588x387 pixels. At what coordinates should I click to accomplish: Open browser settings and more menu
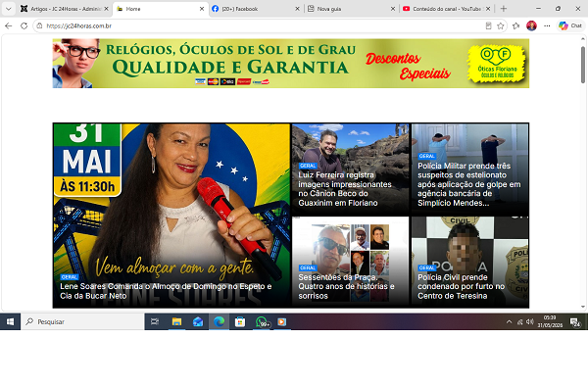coord(547,25)
